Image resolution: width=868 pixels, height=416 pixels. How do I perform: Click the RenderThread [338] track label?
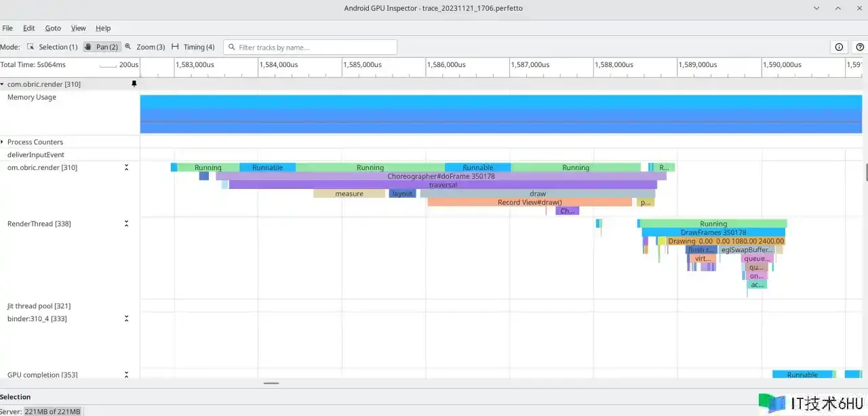(x=39, y=224)
